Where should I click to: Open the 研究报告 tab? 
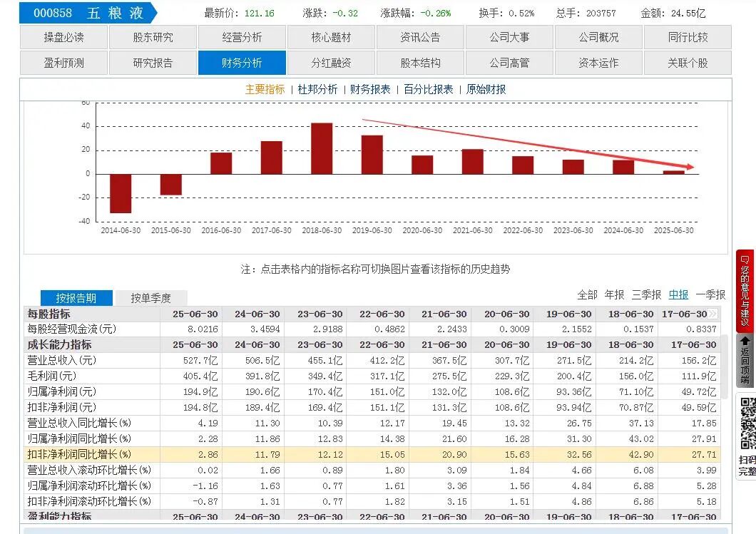(153, 63)
